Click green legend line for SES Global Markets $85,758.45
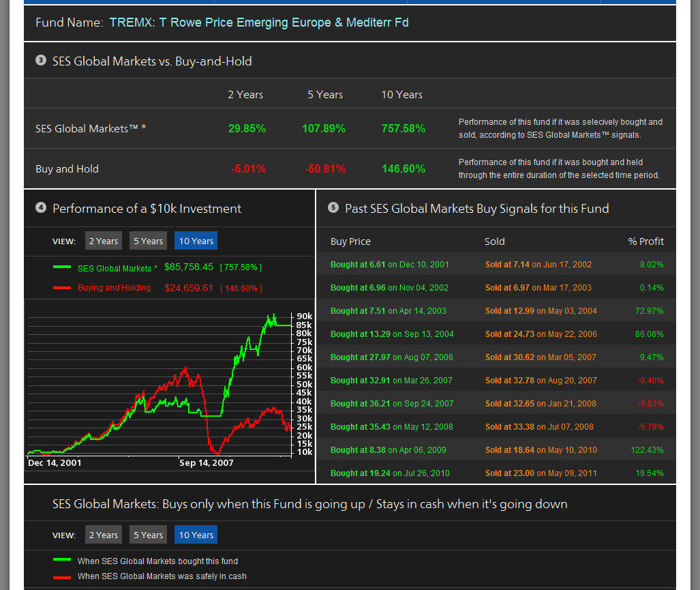 [61, 267]
